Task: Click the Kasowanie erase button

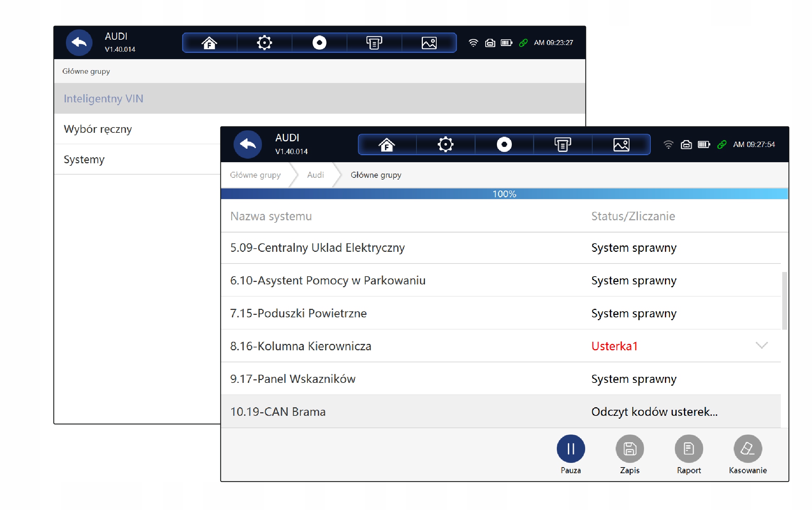Action: [x=747, y=449]
